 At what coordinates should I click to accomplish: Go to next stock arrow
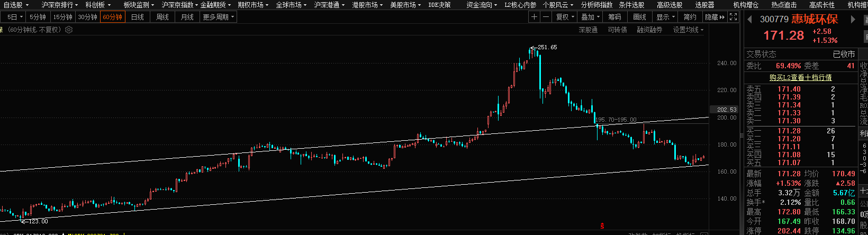(x=853, y=20)
